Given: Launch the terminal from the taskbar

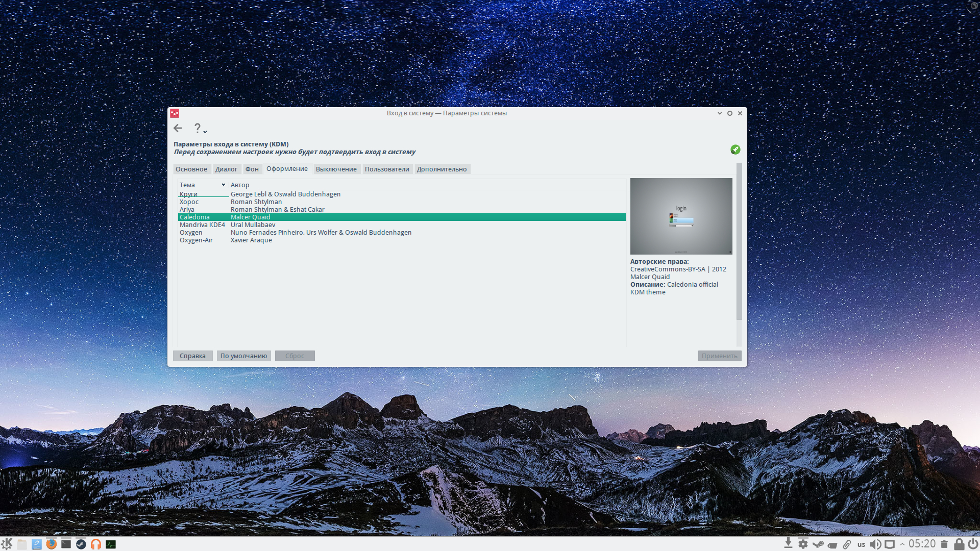Looking at the screenshot, I should pos(66,544).
